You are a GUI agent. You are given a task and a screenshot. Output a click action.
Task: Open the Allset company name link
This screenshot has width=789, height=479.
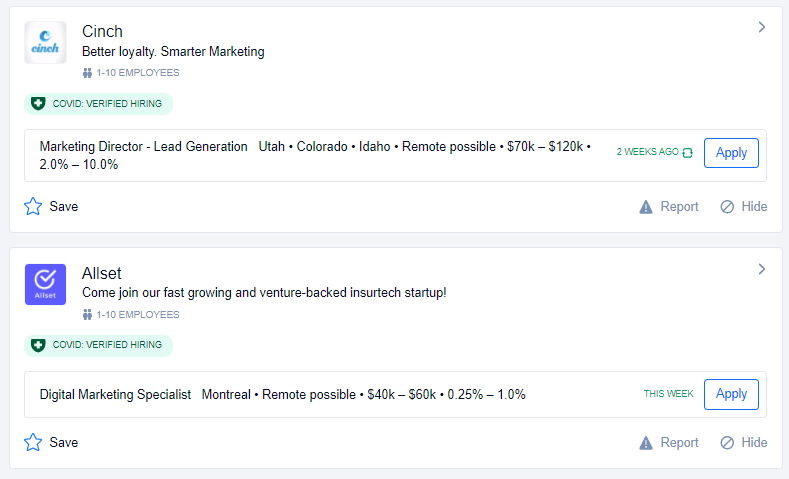[x=101, y=273]
